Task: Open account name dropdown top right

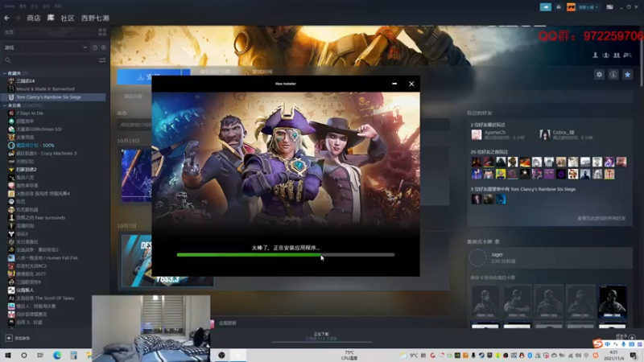Action: [588, 7]
